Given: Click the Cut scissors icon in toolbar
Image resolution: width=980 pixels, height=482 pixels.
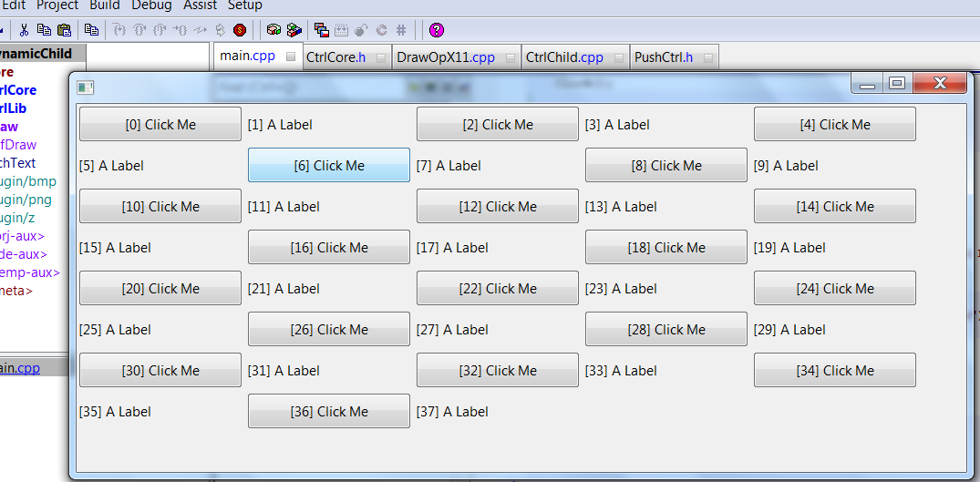Looking at the screenshot, I should tap(25, 30).
